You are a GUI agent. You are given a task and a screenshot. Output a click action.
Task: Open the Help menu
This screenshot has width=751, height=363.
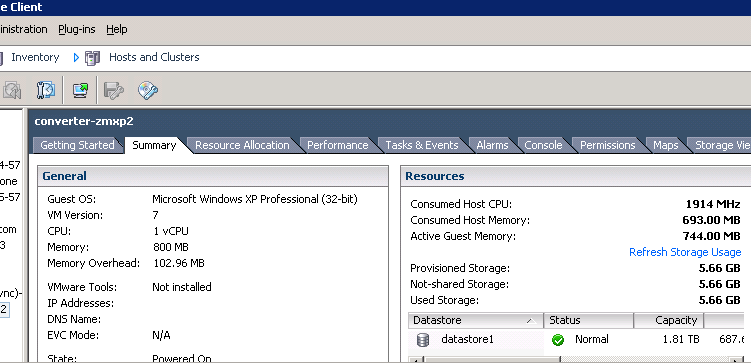[117, 29]
